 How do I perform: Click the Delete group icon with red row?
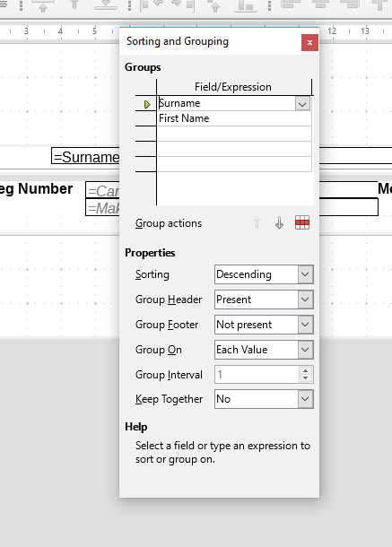coord(302,222)
